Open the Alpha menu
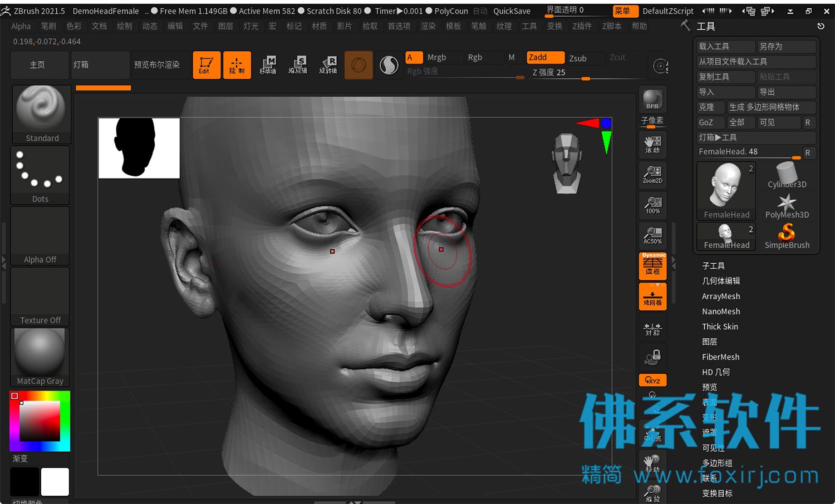 [21, 26]
